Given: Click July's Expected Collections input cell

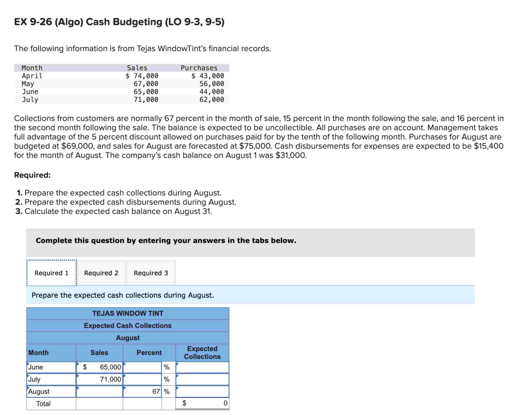Looking at the screenshot, I should tap(202, 379).
